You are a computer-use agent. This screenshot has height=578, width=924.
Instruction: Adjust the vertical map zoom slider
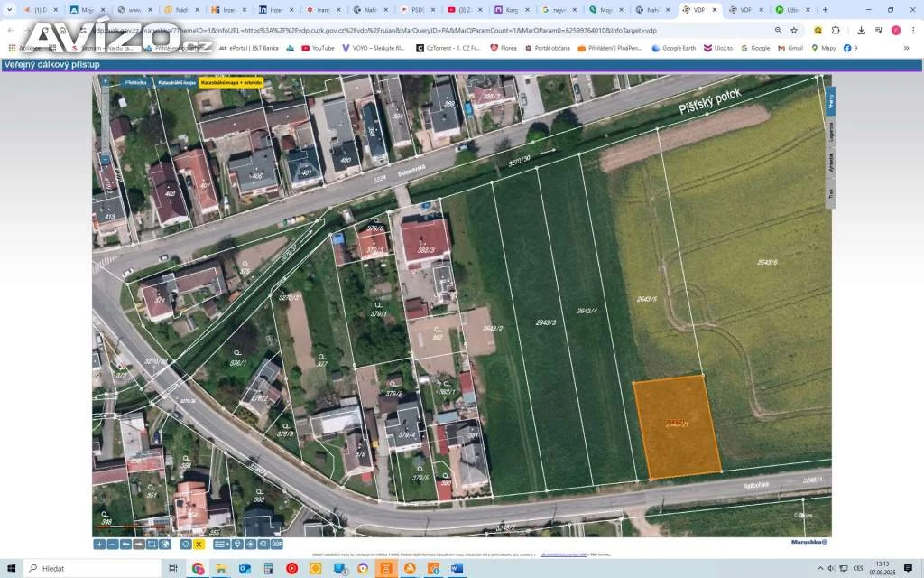click(x=105, y=120)
